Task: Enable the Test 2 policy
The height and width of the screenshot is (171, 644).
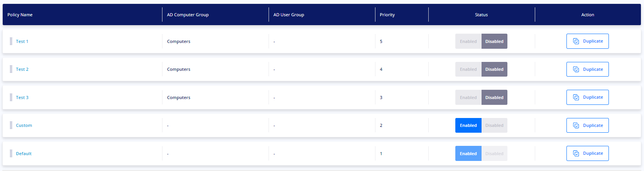Action: (468, 69)
